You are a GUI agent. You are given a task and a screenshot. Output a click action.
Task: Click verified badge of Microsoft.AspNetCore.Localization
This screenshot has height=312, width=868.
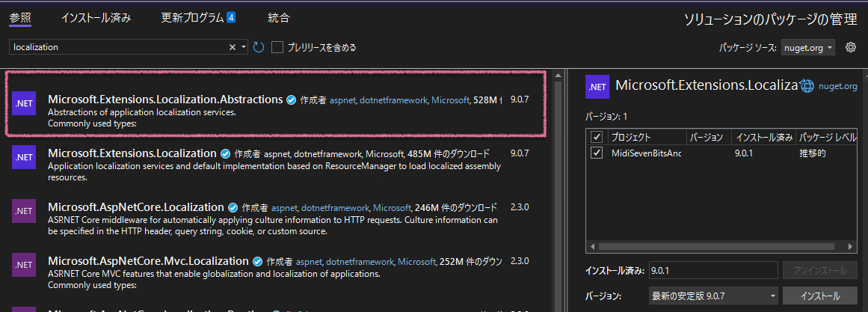pos(233,208)
